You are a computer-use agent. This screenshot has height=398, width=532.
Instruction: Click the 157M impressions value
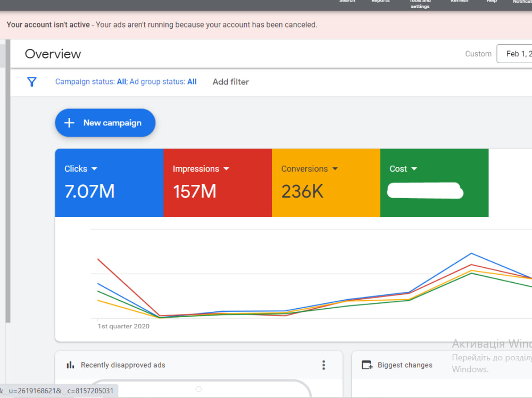click(x=194, y=191)
